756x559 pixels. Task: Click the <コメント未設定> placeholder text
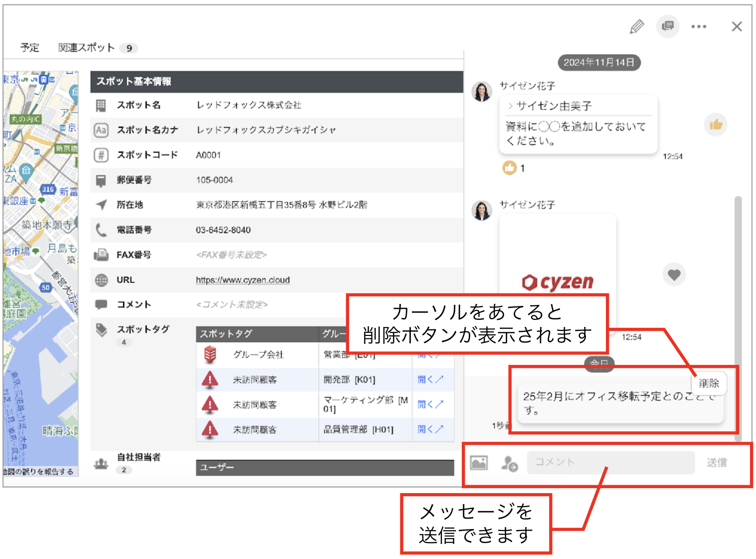click(x=232, y=304)
